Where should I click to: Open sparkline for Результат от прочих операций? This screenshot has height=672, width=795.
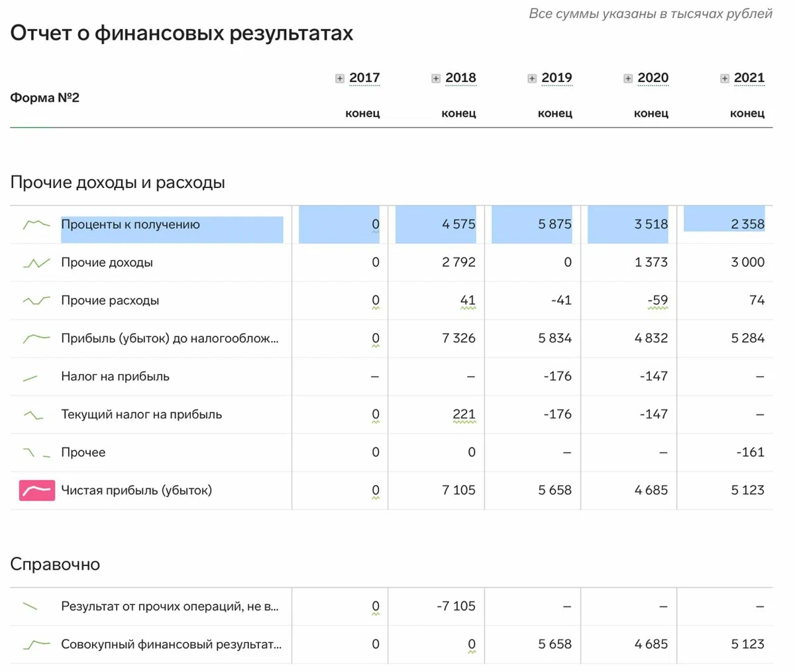[x=30, y=606]
